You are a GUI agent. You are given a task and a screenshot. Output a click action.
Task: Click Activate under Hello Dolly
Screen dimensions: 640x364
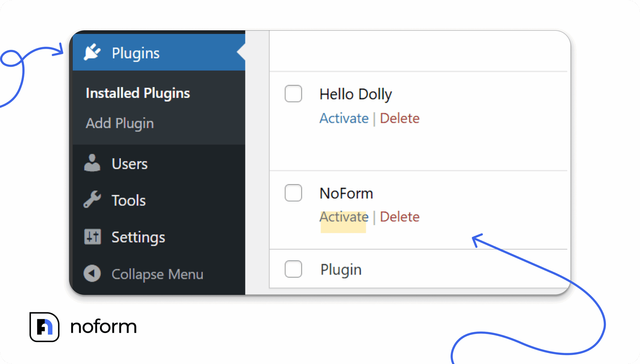point(344,118)
